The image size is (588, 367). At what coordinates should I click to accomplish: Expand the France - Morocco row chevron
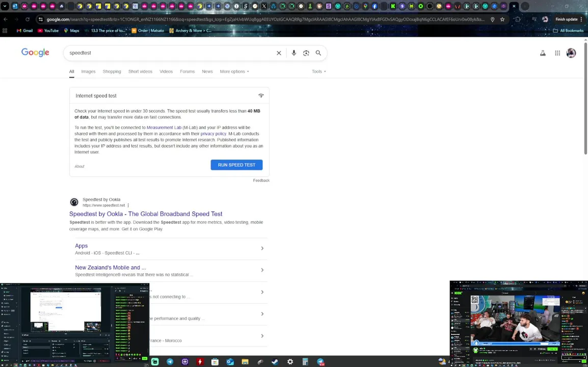(262, 336)
